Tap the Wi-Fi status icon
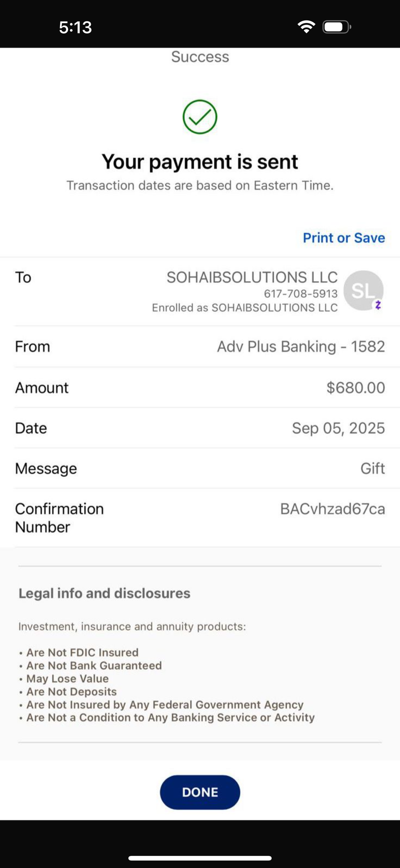400x868 pixels. click(x=306, y=27)
